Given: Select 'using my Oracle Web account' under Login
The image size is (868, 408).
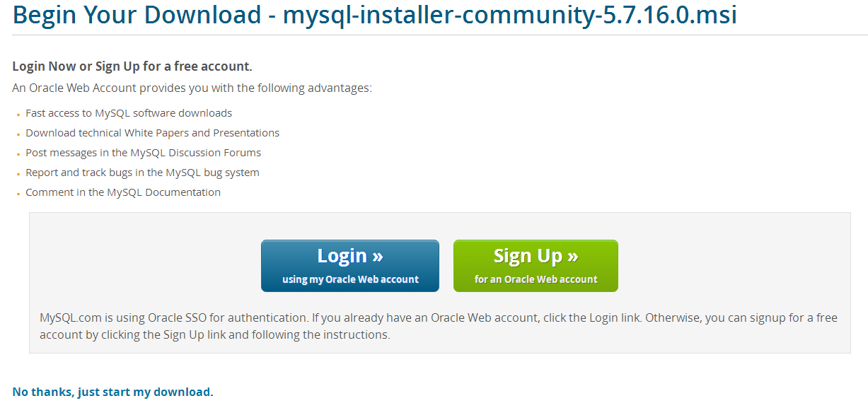Looking at the screenshot, I should [x=349, y=279].
